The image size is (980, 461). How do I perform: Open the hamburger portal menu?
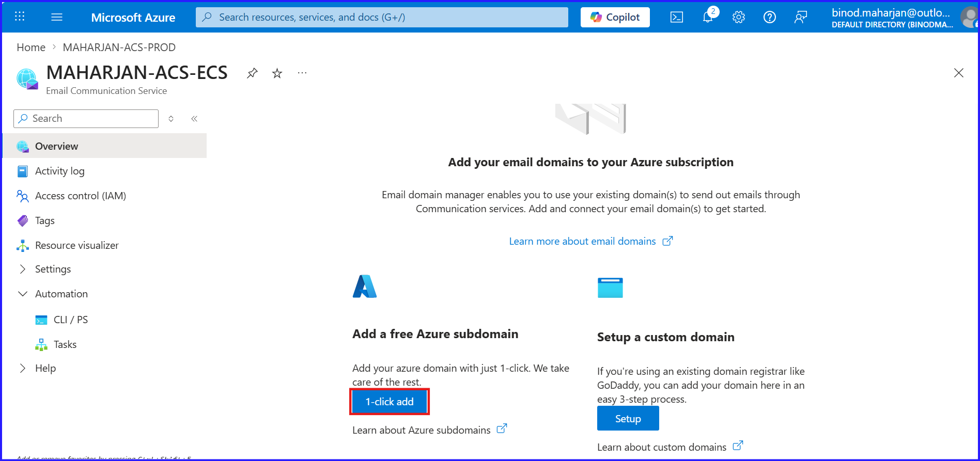click(x=57, y=17)
